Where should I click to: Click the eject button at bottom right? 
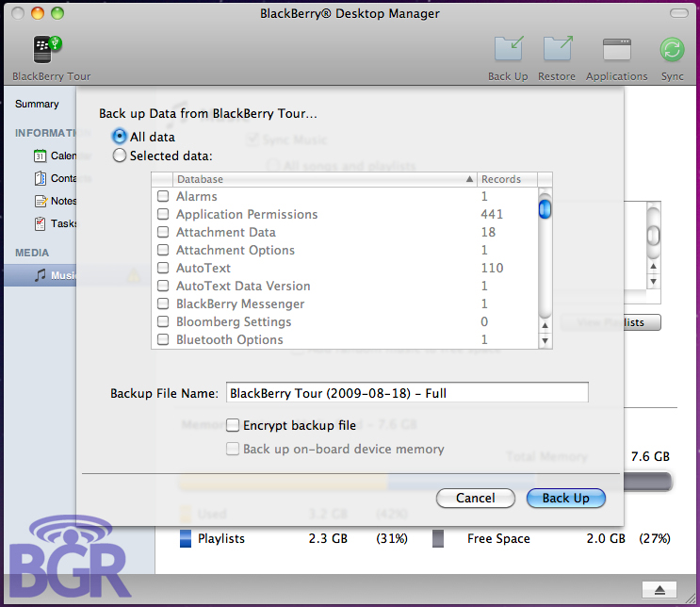point(659,590)
